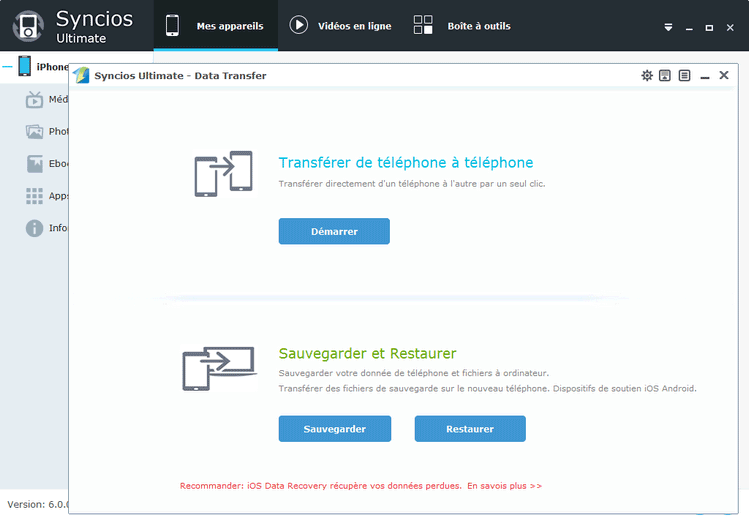This screenshot has height=521, width=749.
Task: Open Apps section in sidebar
Action: coord(47,196)
